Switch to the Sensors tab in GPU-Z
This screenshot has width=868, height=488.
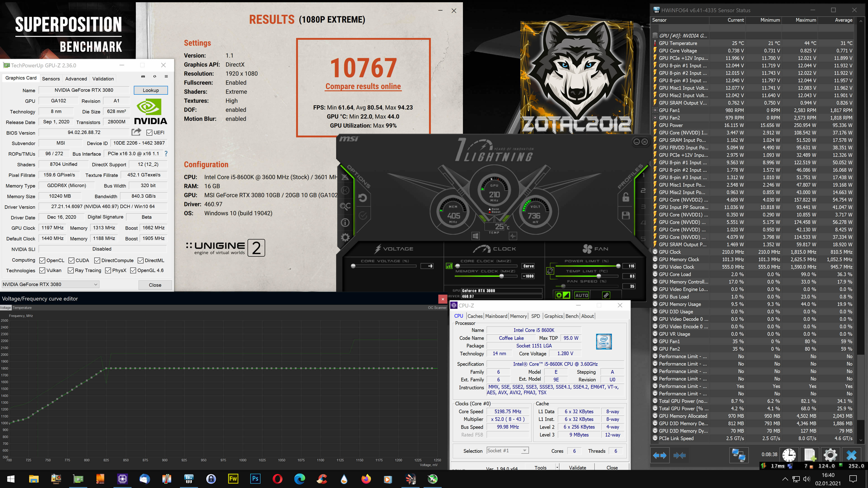point(51,78)
